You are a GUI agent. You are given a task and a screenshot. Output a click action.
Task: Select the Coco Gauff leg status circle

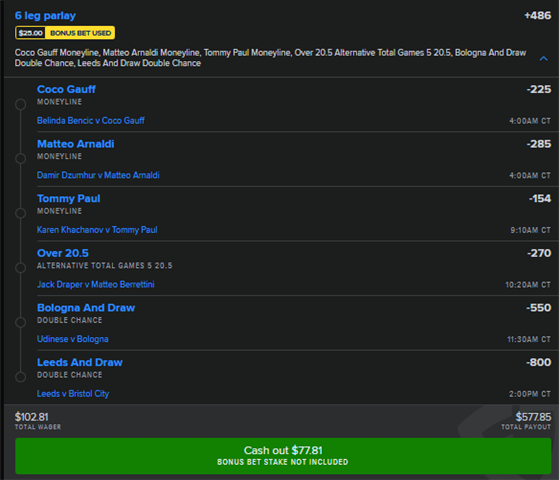pyautogui.click(x=21, y=104)
